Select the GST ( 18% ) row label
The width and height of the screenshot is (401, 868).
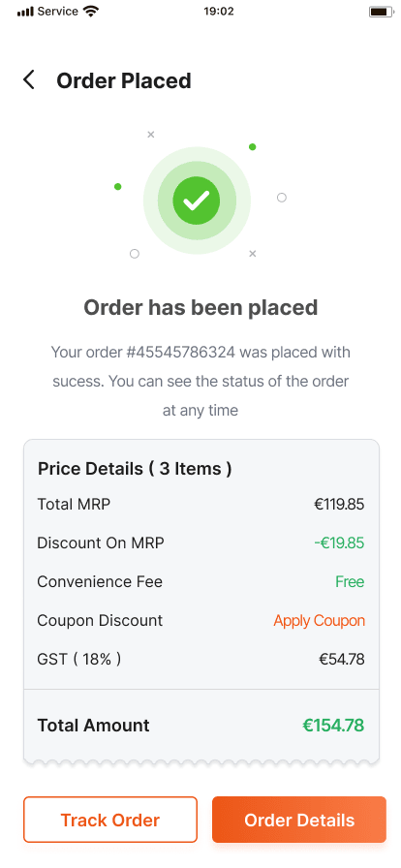pos(78,660)
